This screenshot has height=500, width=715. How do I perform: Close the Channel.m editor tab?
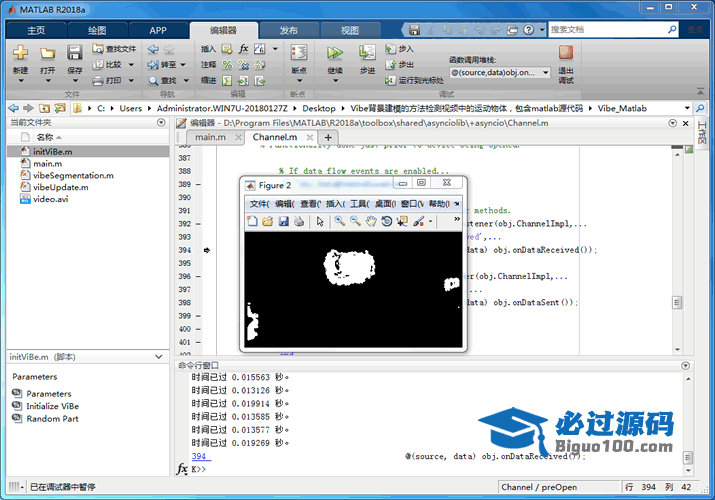coord(310,137)
